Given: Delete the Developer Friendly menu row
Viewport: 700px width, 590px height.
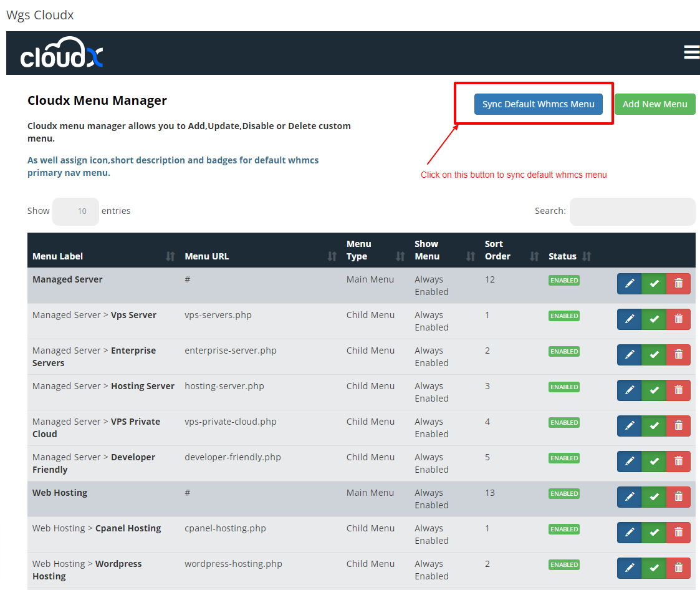Looking at the screenshot, I should pyautogui.click(x=679, y=461).
